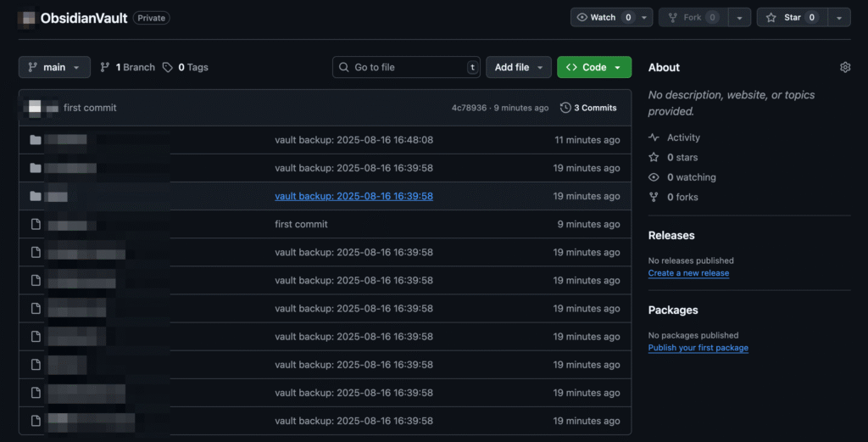The image size is (868, 442).
Task: Click the t shortcut key hint
Action: coord(472,67)
